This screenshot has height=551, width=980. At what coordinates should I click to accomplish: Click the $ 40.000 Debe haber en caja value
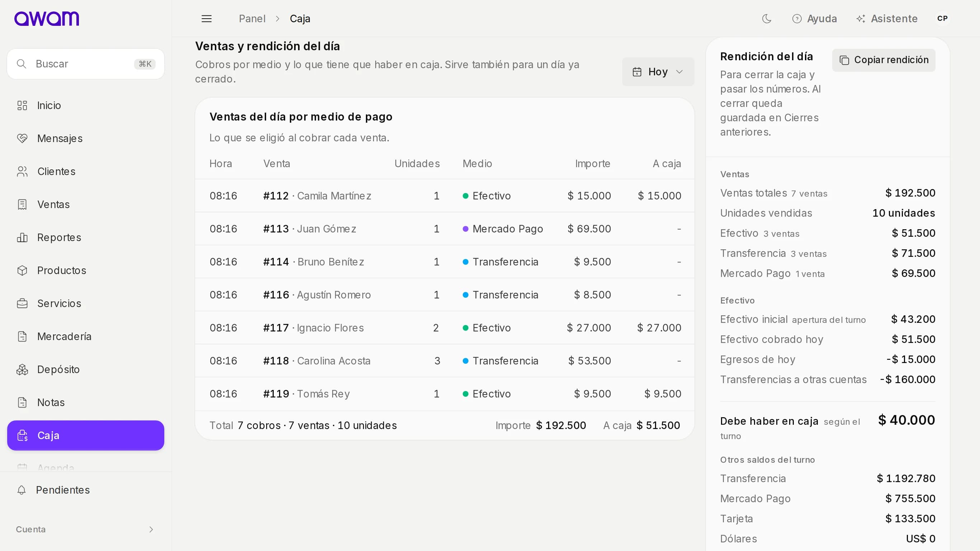point(906,420)
